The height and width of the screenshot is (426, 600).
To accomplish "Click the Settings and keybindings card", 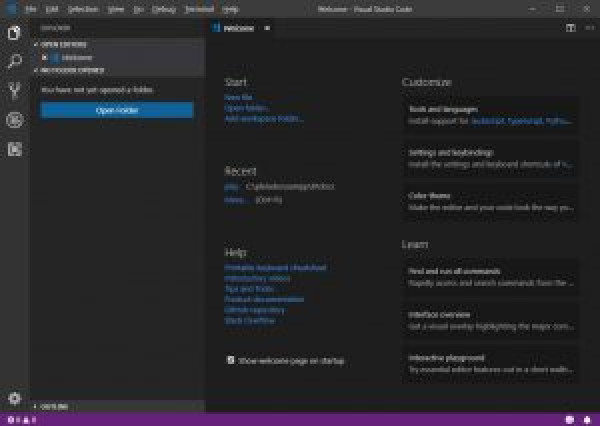I will 490,158.
